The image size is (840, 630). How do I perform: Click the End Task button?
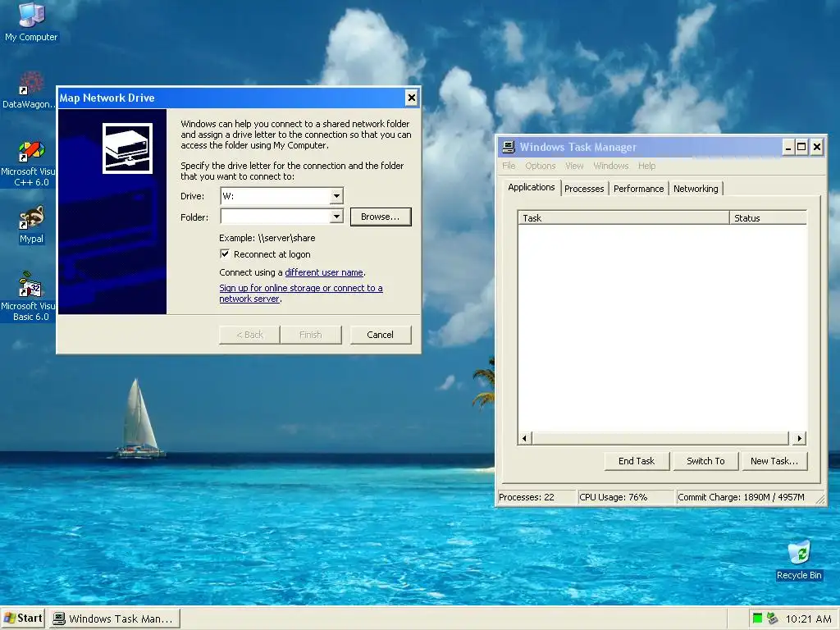637,461
